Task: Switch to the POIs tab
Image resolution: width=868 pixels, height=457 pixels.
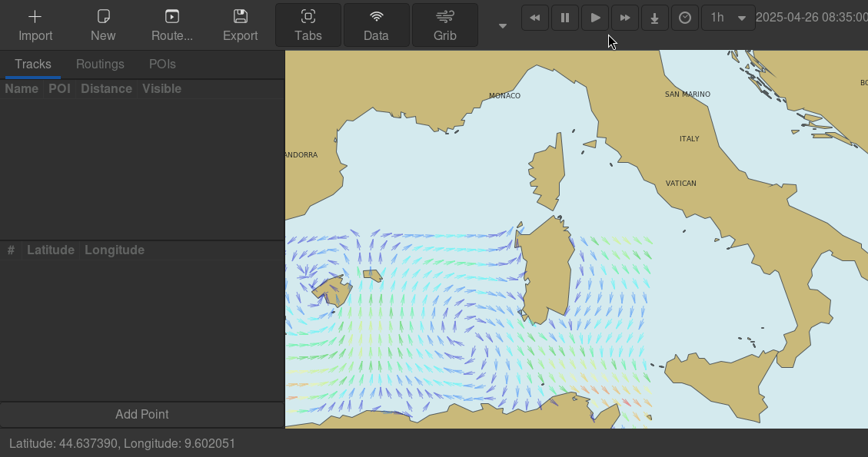Action: click(162, 65)
